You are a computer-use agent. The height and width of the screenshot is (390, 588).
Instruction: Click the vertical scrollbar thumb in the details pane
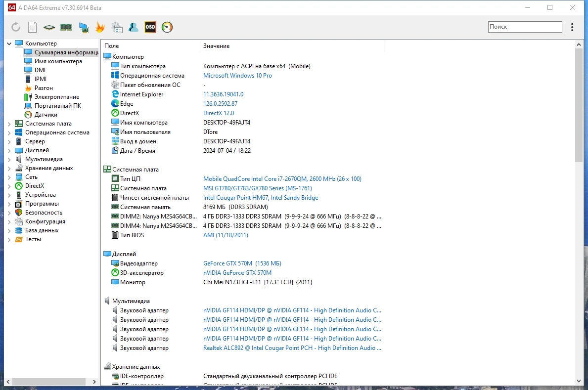pyautogui.click(x=578, y=105)
